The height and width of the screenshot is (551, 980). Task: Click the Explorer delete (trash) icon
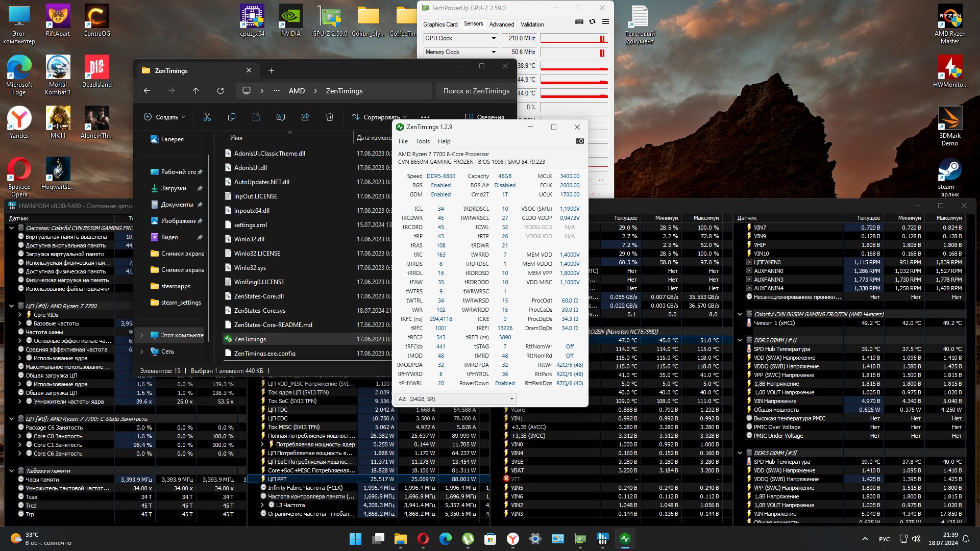pyautogui.click(x=330, y=117)
